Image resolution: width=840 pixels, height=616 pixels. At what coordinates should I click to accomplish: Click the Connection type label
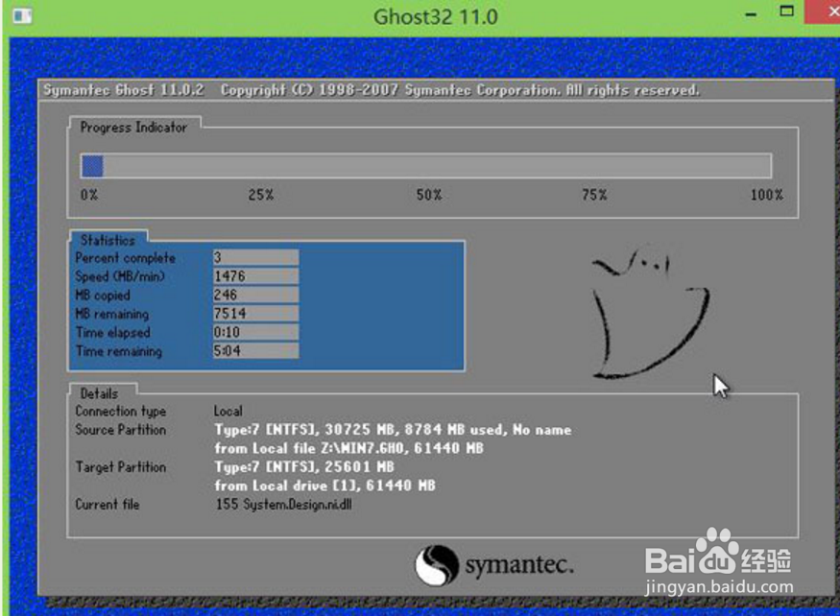[121, 412]
